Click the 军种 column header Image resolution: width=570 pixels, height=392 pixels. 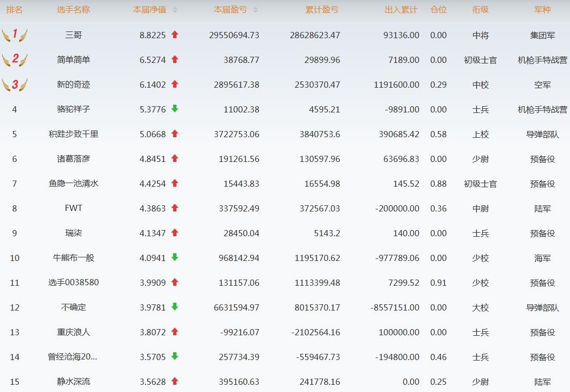tap(542, 10)
